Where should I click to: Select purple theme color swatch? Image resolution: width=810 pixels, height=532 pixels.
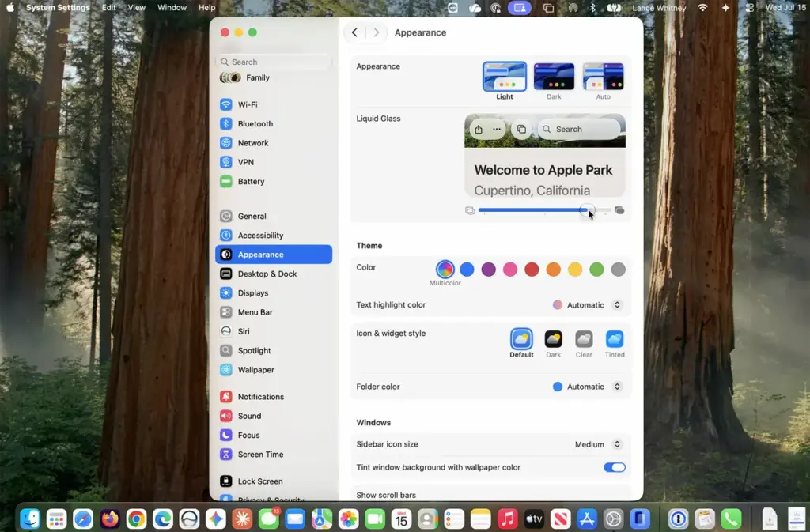(489, 270)
